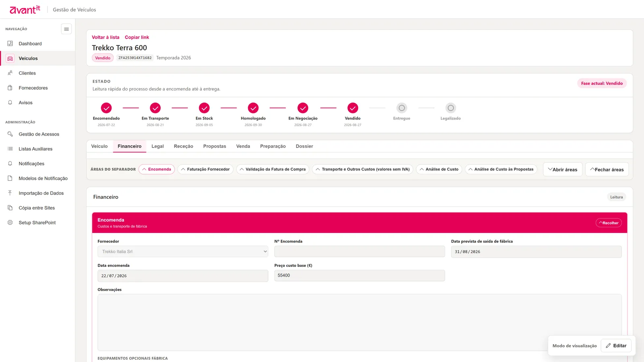Click the Observações text area
Viewport: 644px width, 362px height.
360,323
